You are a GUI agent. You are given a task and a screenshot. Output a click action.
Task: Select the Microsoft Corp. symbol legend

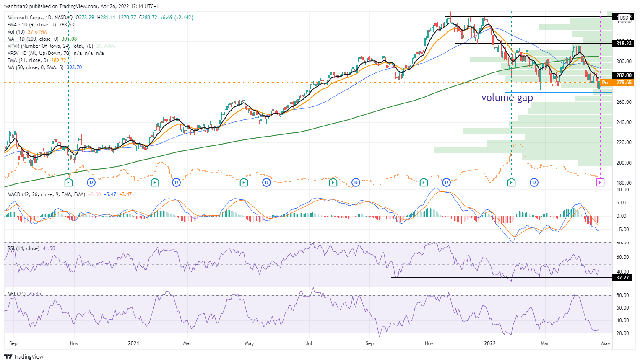pyautogui.click(x=100, y=18)
